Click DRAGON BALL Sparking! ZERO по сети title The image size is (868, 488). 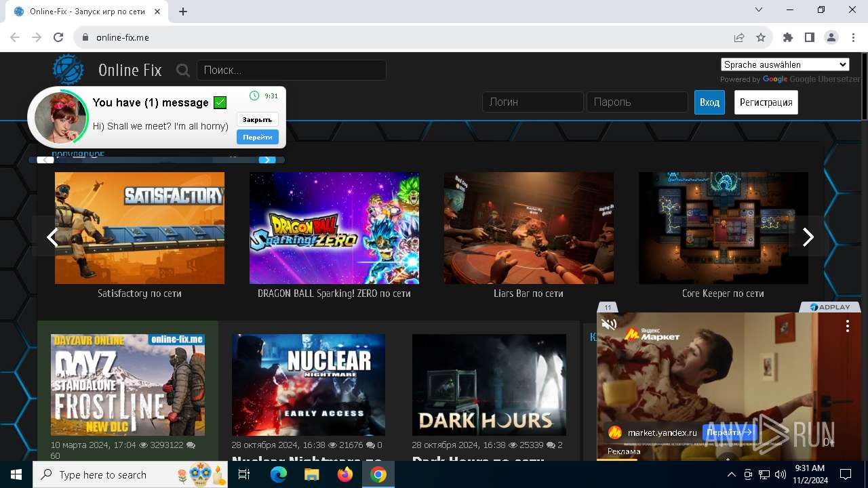[x=334, y=293]
